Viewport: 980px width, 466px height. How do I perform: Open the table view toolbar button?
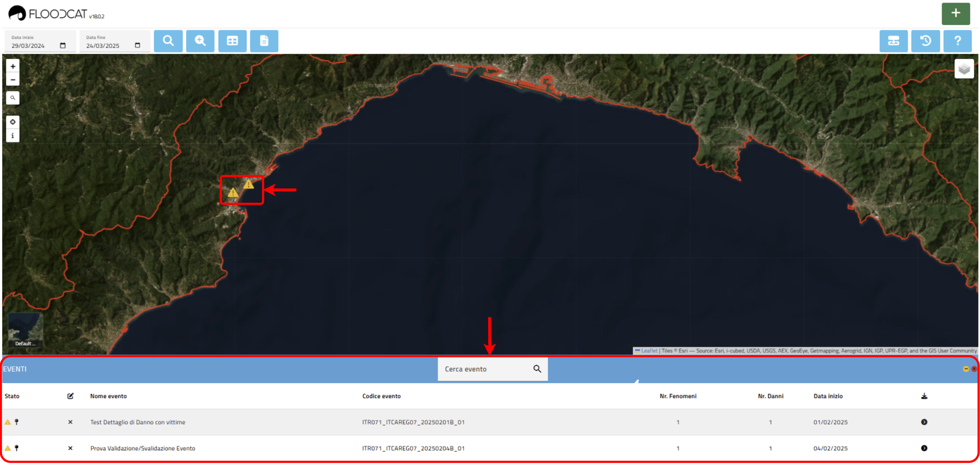click(x=232, y=41)
